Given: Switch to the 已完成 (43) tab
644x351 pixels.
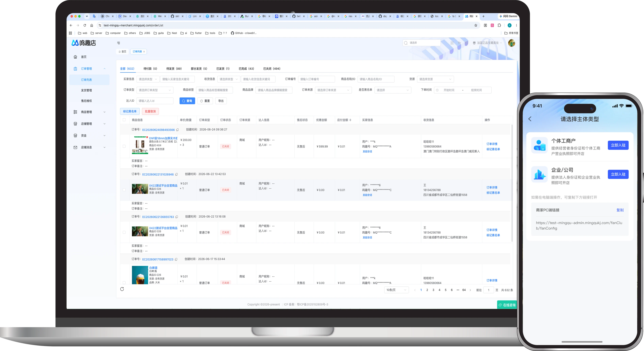Looking at the screenshot, I should [246, 69].
